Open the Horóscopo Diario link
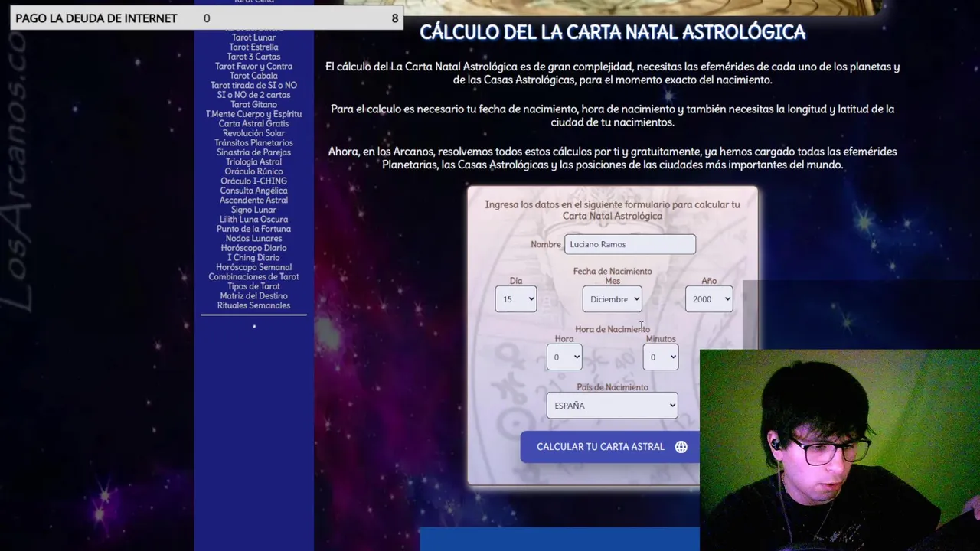The width and height of the screenshot is (980, 551). coord(253,248)
